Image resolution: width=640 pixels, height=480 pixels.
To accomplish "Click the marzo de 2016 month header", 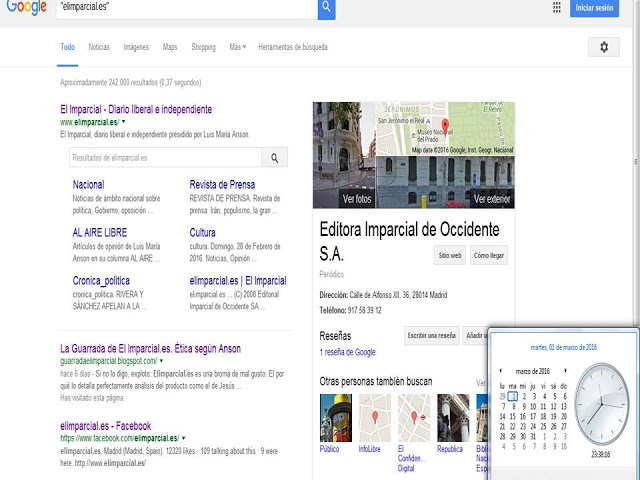I will click(533, 371).
